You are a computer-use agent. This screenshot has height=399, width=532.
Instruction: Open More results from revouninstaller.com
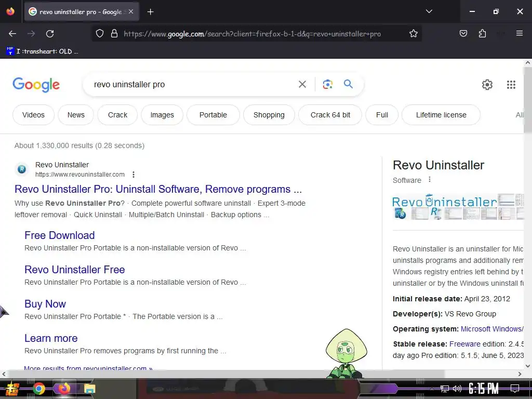(x=88, y=368)
